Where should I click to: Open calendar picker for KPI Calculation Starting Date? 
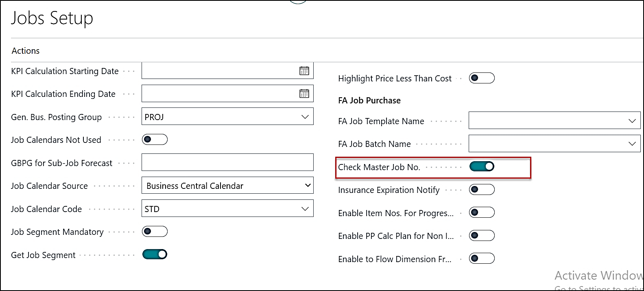click(x=304, y=71)
